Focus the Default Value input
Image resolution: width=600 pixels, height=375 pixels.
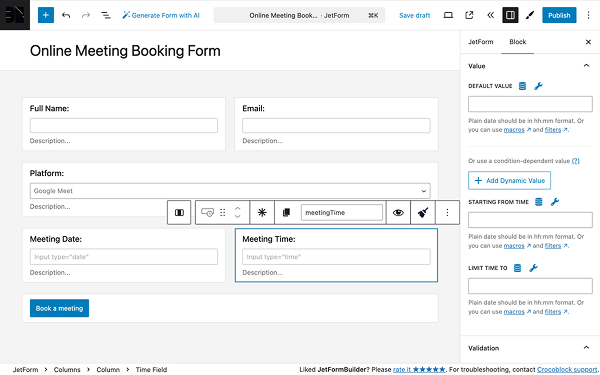click(530, 104)
